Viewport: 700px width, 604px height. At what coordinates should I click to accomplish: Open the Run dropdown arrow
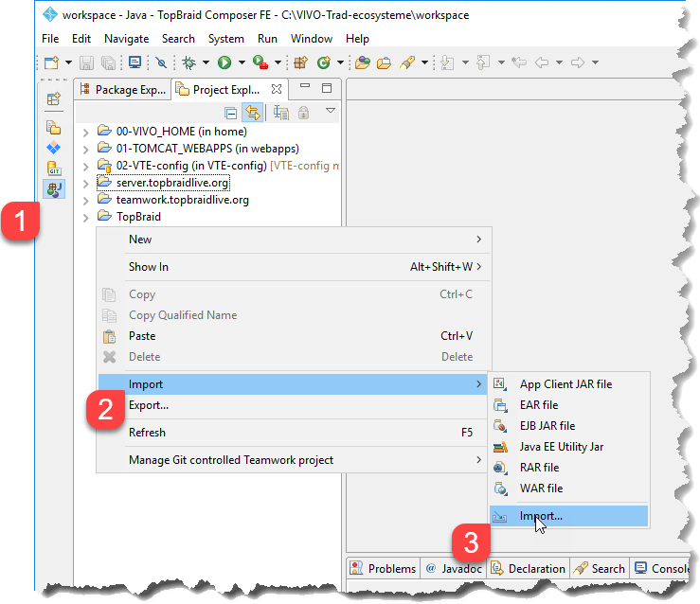tap(242, 62)
